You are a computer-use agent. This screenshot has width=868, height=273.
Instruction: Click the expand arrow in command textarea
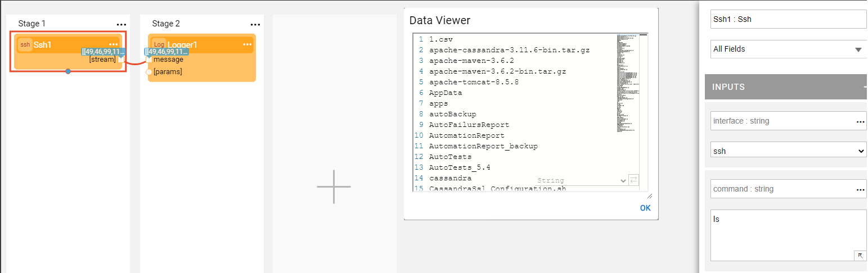(860, 256)
